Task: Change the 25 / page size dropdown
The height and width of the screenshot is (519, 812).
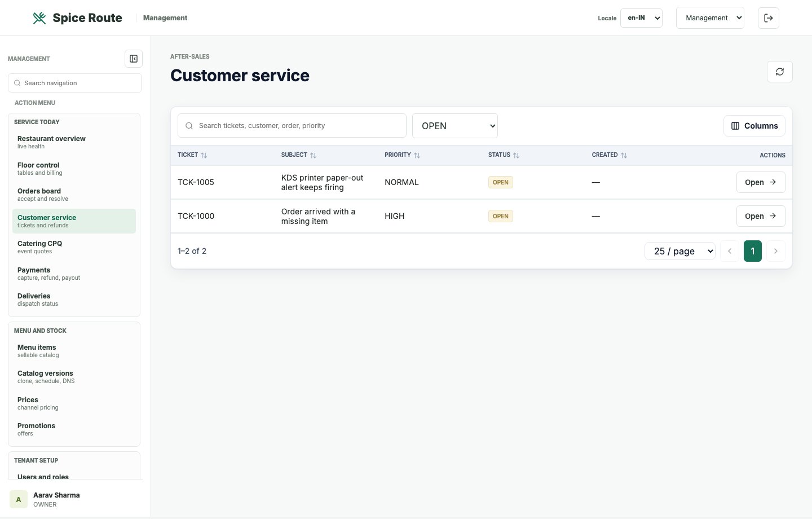Action: (680, 251)
